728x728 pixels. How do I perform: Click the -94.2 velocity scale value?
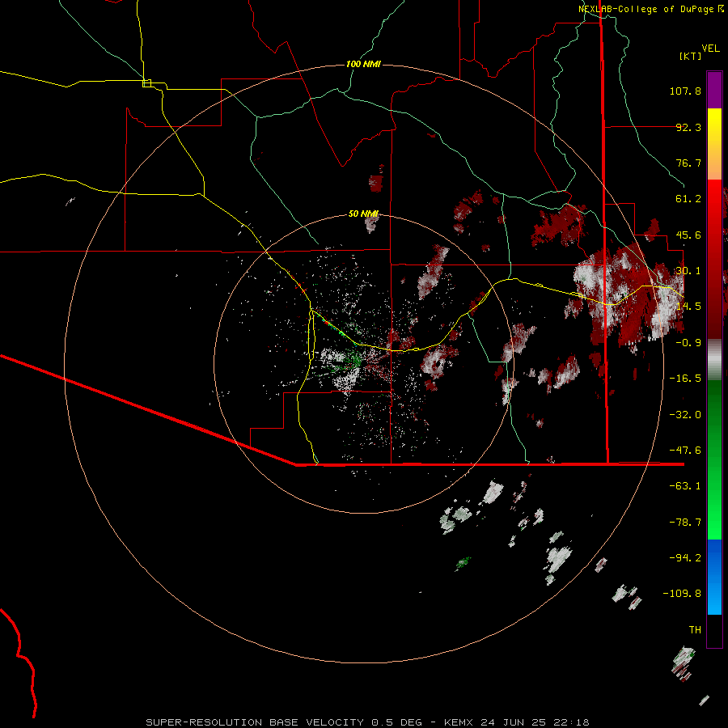[685, 557]
